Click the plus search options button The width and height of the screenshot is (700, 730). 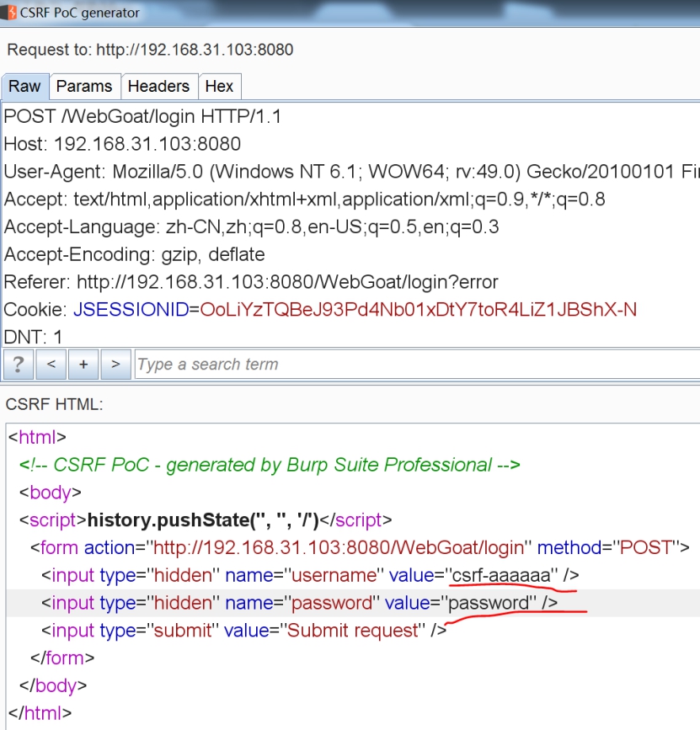click(x=83, y=364)
